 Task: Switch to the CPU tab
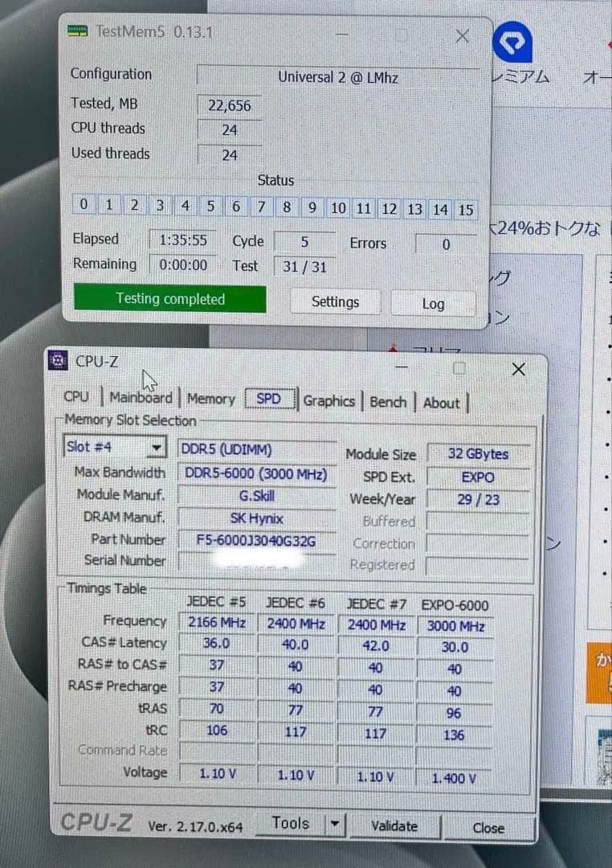pyautogui.click(x=76, y=396)
